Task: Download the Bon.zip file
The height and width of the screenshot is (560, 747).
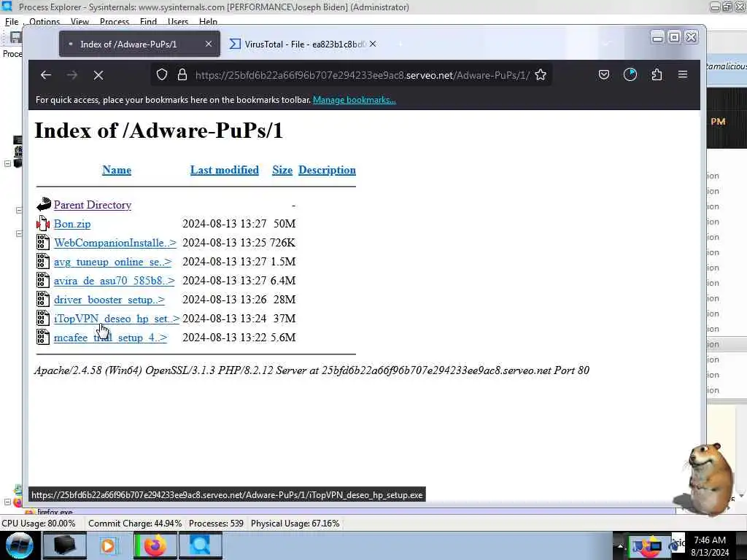Action: point(72,224)
